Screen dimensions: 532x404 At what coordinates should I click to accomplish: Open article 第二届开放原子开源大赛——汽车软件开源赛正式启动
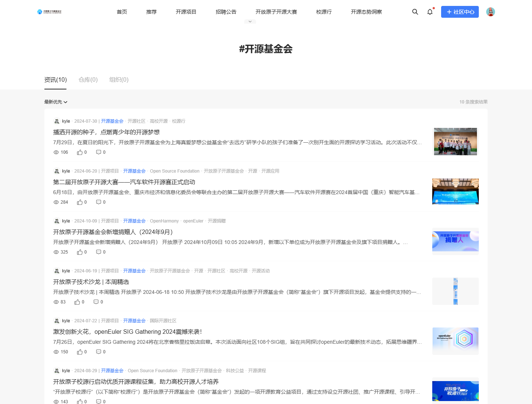click(124, 182)
